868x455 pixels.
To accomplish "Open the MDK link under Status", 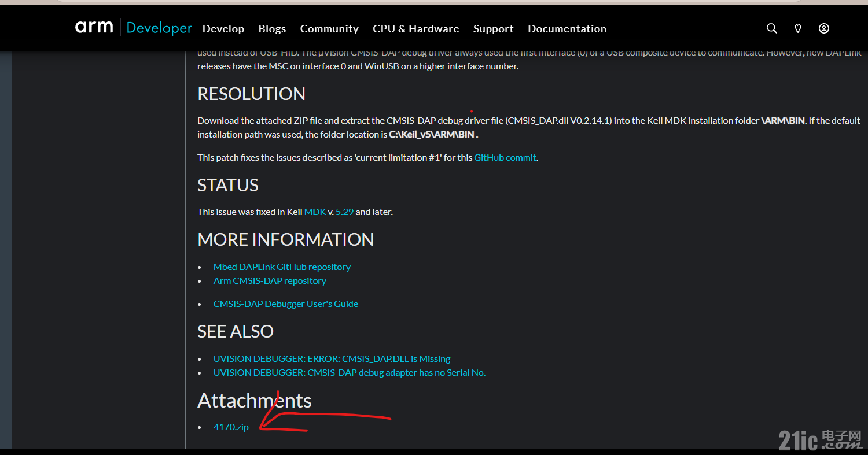I will click(x=315, y=212).
